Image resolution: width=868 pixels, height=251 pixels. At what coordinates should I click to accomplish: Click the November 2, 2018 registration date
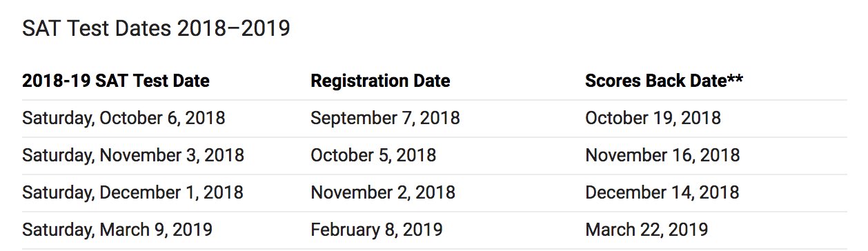click(383, 192)
